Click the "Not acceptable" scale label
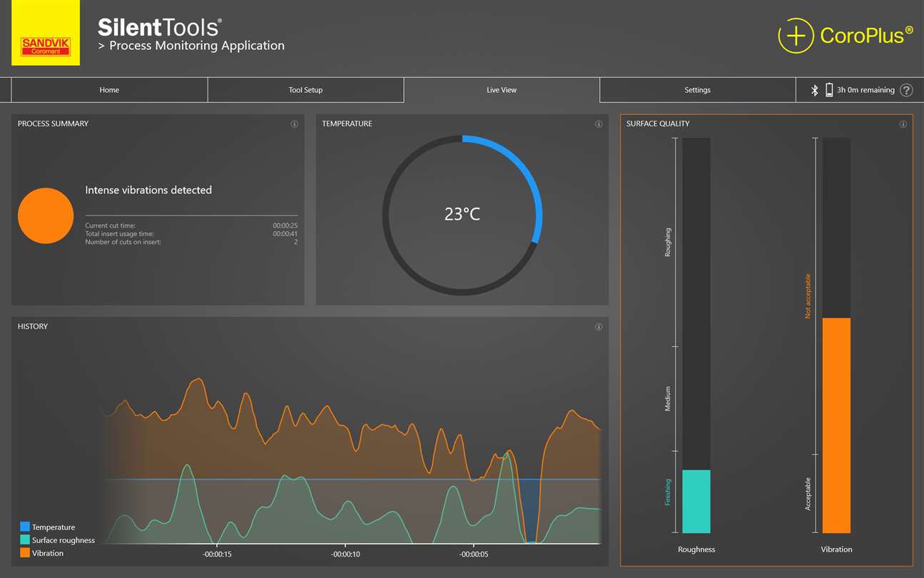This screenshot has height=578, width=924. coord(808,296)
